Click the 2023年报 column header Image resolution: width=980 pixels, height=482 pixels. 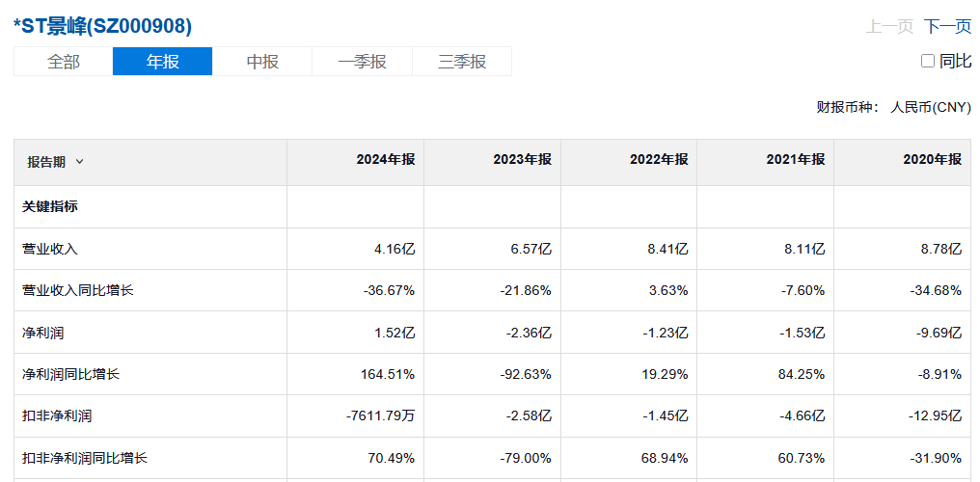(523, 160)
